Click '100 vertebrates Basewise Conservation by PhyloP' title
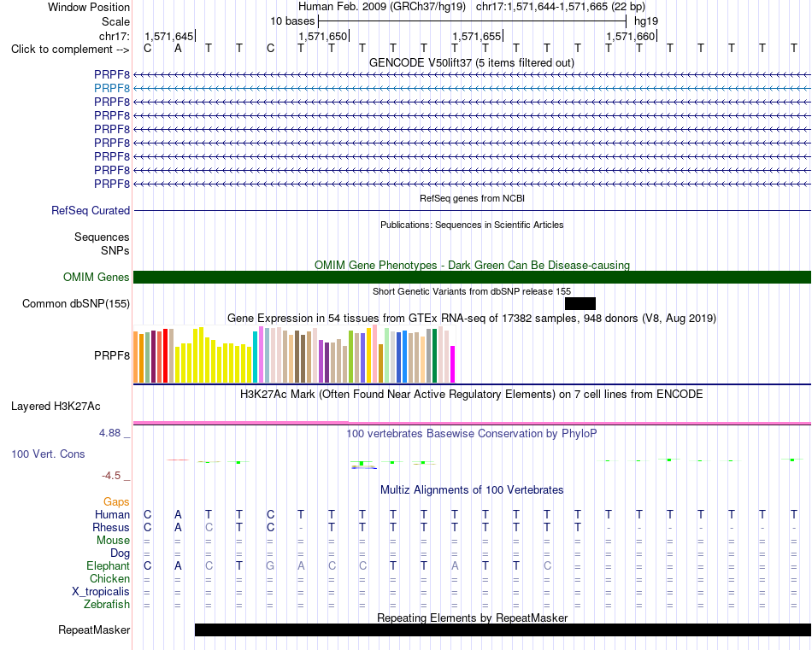Image resolution: width=812 pixels, height=650 pixels. click(x=471, y=434)
